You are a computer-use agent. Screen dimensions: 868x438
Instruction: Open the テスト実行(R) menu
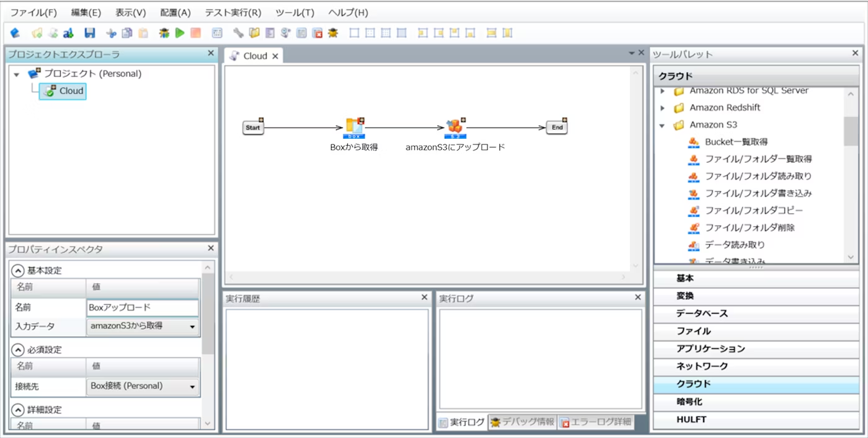(x=233, y=12)
